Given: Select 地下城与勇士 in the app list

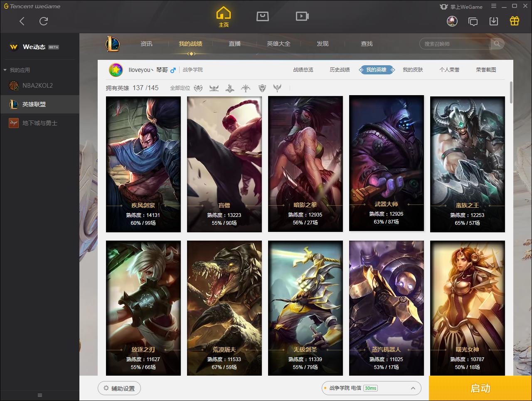Looking at the screenshot, I should pos(39,123).
